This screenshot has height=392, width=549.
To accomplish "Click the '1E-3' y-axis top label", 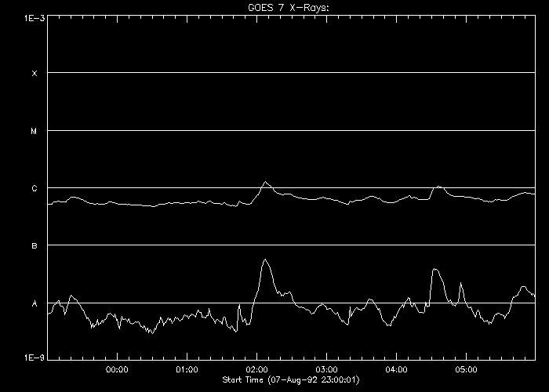I will [x=35, y=18].
